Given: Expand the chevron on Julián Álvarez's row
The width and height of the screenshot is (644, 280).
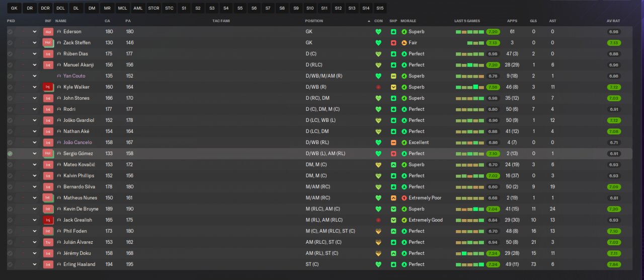Looking at the screenshot, I should [x=35, y=242].
